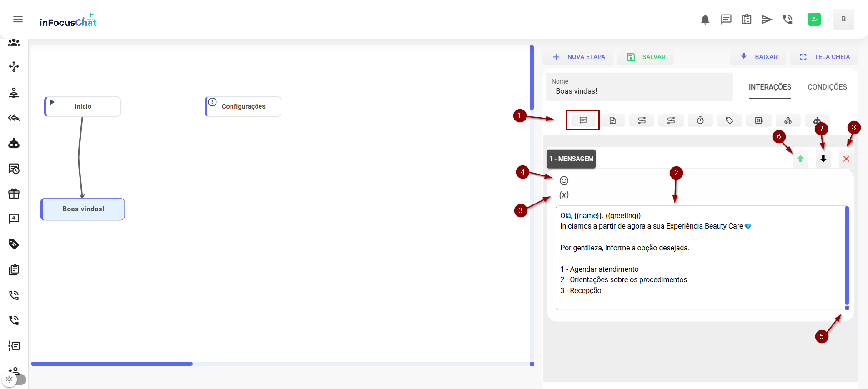Click the NOVA ETAPA button
868x389 pixels.
pos(578,57)
